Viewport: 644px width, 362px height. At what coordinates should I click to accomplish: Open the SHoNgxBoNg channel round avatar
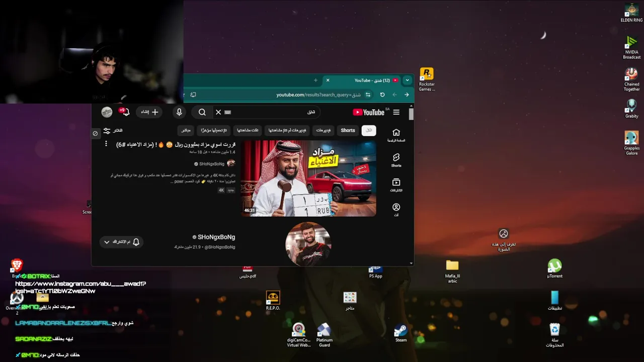308,244
